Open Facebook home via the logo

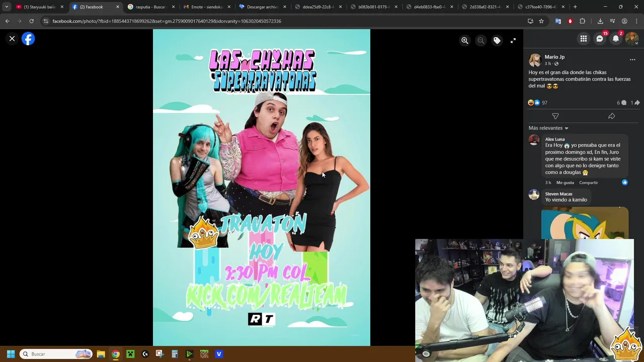coord(28,39)
